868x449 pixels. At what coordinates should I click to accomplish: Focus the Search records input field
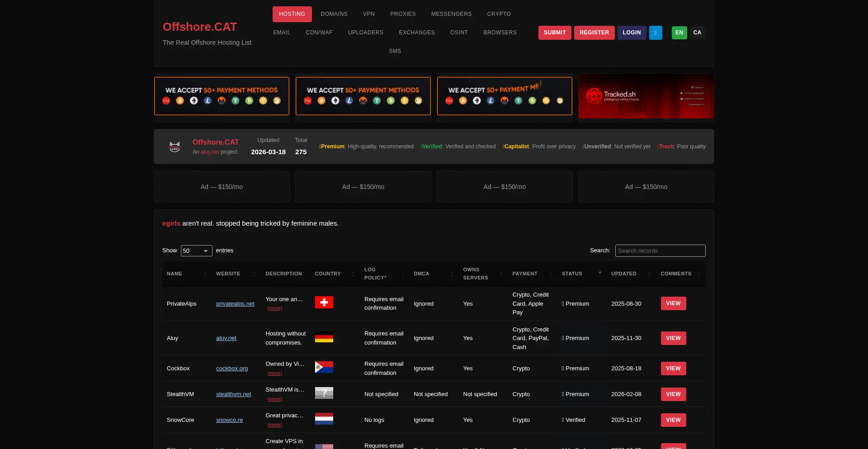tap(660, 251)
